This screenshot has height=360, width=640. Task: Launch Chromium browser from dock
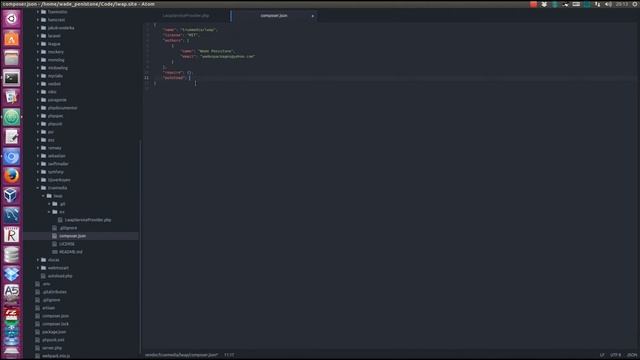click(11, 157)
